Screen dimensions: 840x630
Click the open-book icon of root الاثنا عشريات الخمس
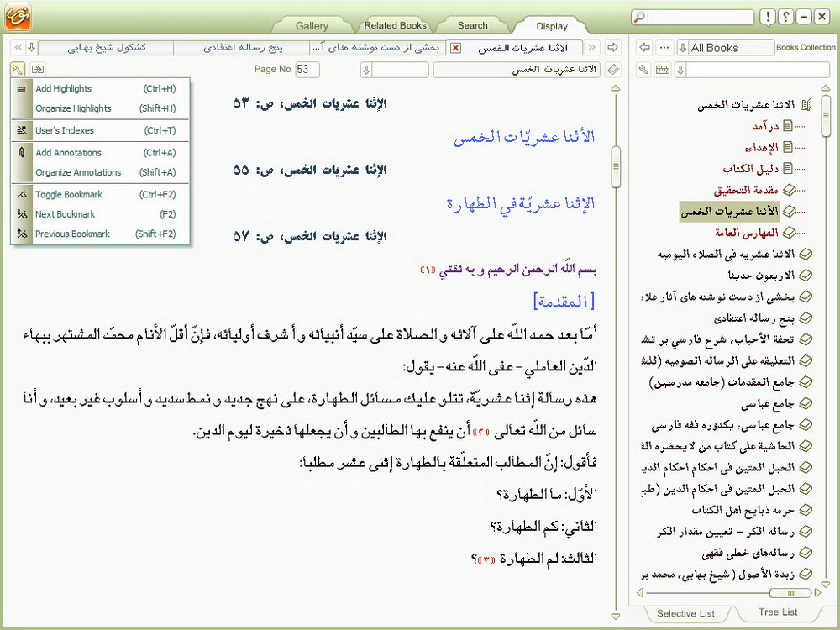(806, 105)
